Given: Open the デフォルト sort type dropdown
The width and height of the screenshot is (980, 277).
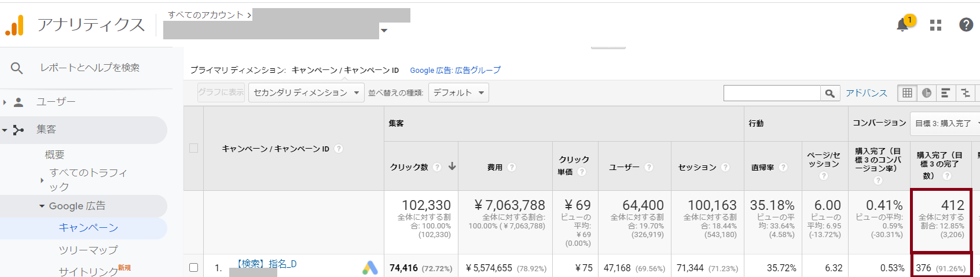Looking at the screenshot, I should click(x=458, y=93).
